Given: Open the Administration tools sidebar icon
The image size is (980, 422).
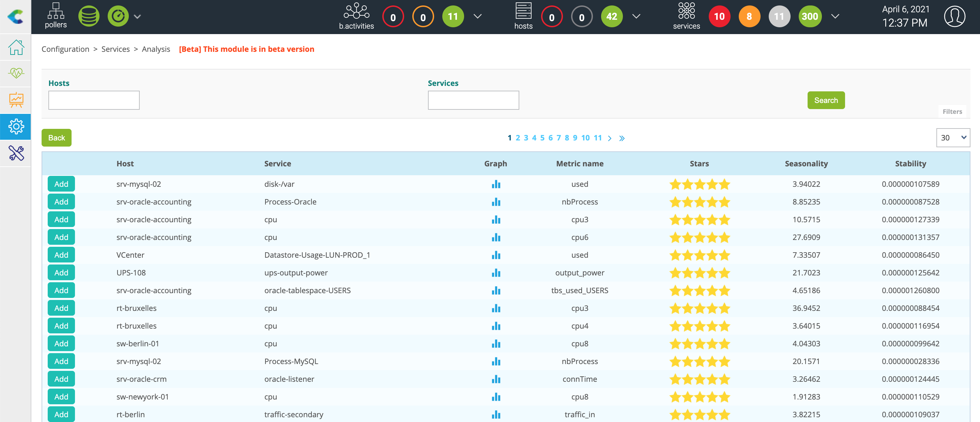Looking at the screenshot, I should tap(16, 153).
